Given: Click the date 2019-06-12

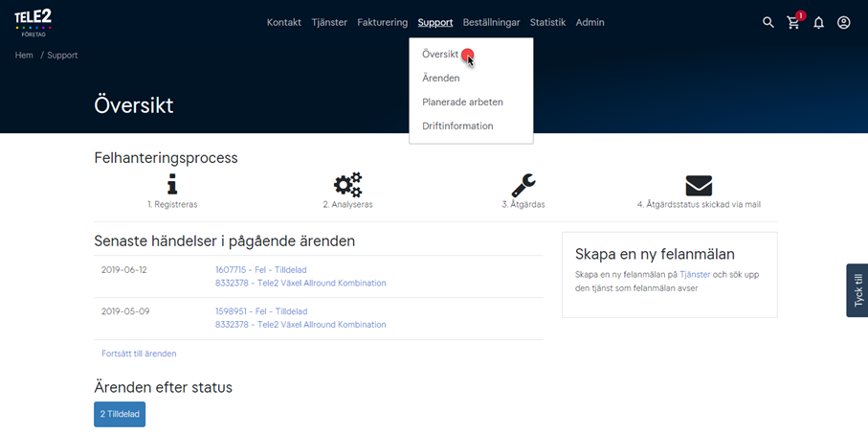Looking at the screenshot, I should (x=124, y=270).
